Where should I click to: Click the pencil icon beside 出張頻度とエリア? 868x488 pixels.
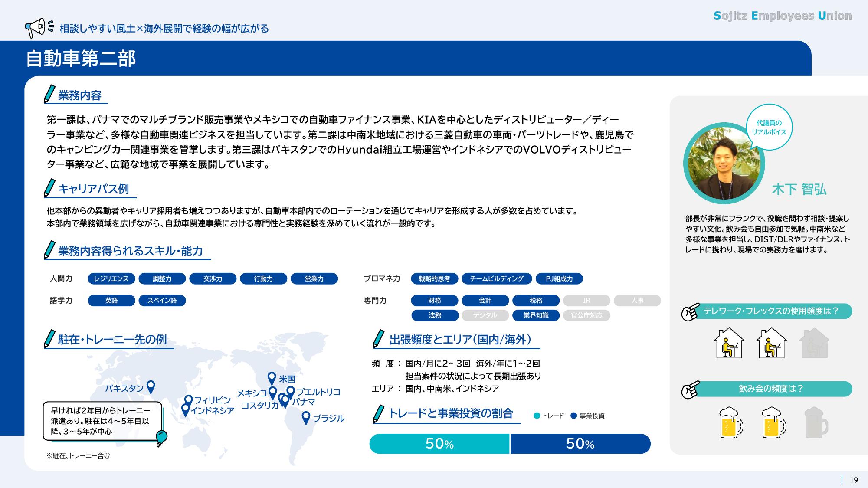click(x=379, y=339)
